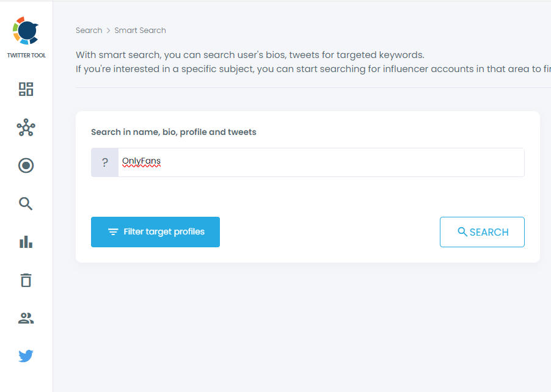Select the Twitter bird icon in the sidebar
Screen dimensions: 551x392
click(26, 356)
